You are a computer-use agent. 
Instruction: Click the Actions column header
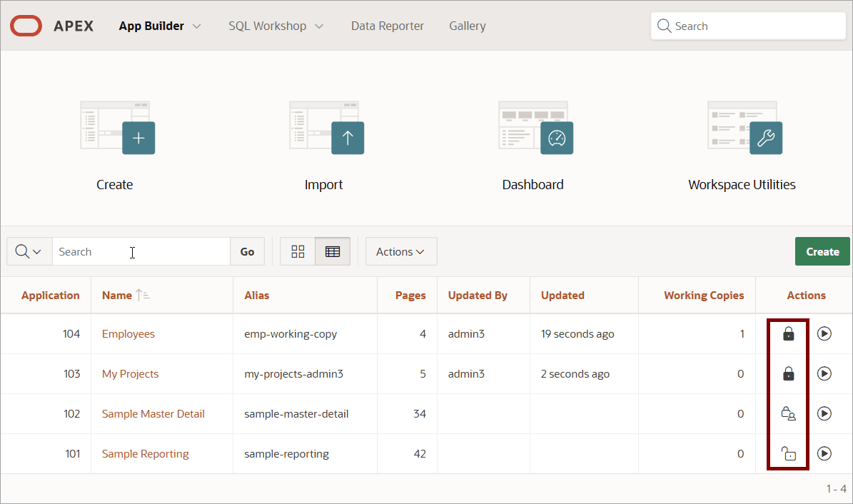click(806, 295)
